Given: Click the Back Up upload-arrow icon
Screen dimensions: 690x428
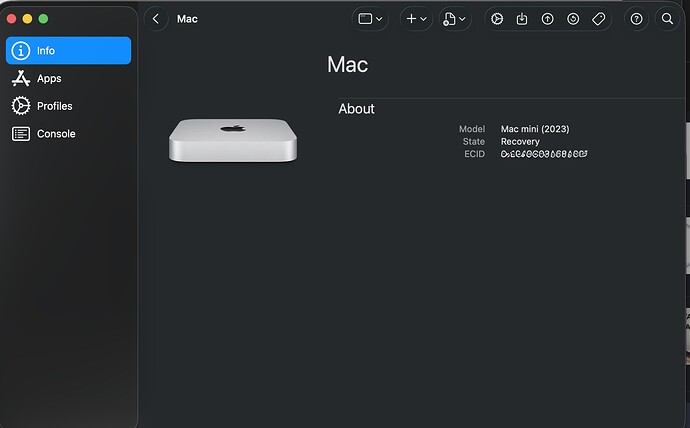Looking at the screenshot, I should [547, 19].
